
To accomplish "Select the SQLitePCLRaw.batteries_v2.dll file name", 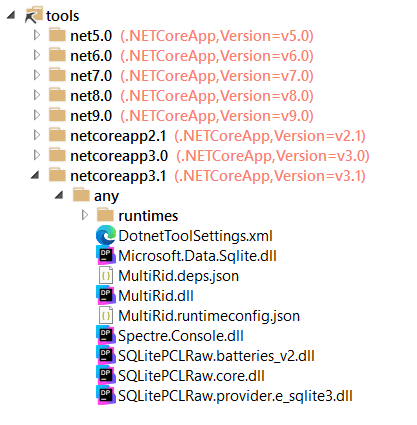I will coord(216,356).
